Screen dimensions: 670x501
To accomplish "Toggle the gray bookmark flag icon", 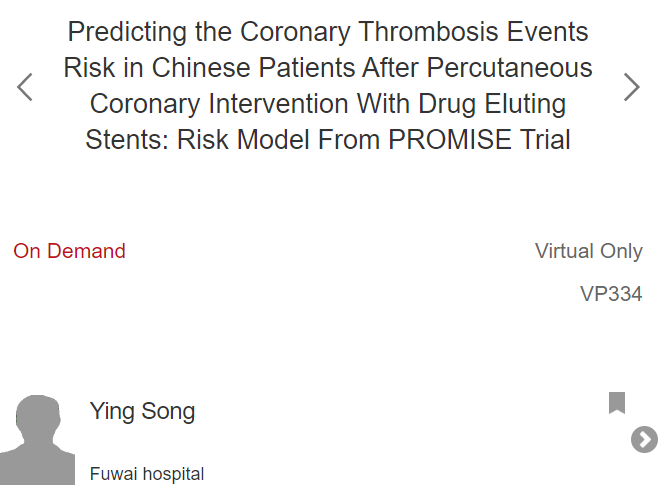I will pos(617,403).
